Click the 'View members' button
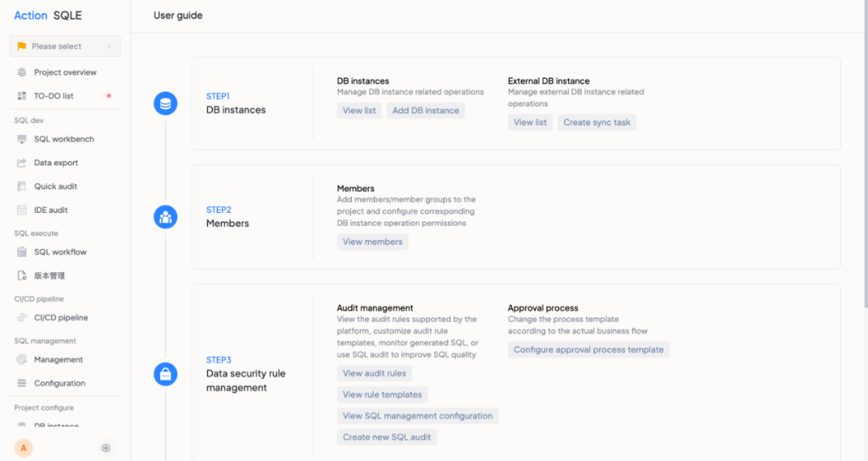Screen dimensions: 868x461 372,242
